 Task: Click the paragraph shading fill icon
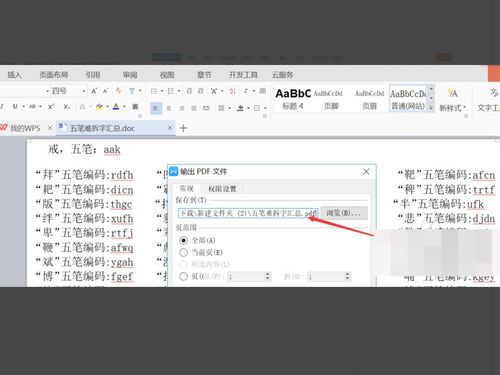pos(240,108)
